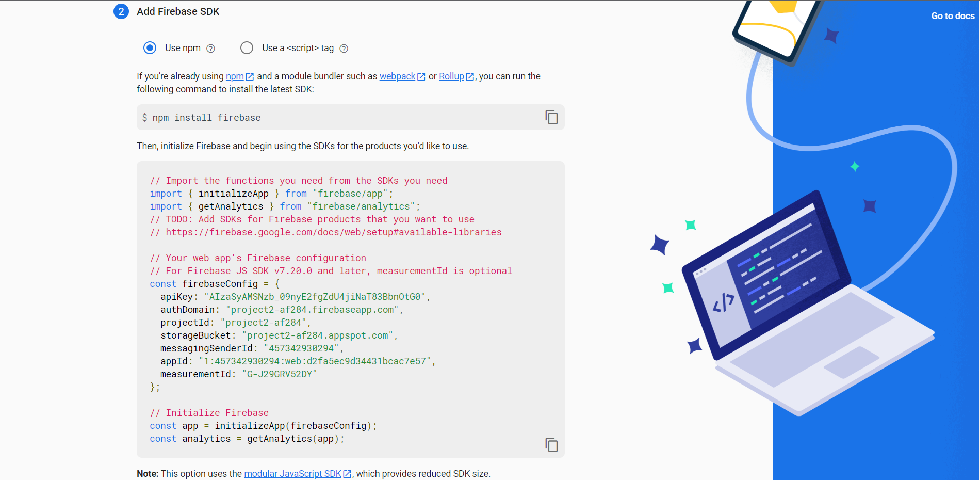Open help icon next to script tag option
This screenshot has width=980, height=480.
click(344, 49)
